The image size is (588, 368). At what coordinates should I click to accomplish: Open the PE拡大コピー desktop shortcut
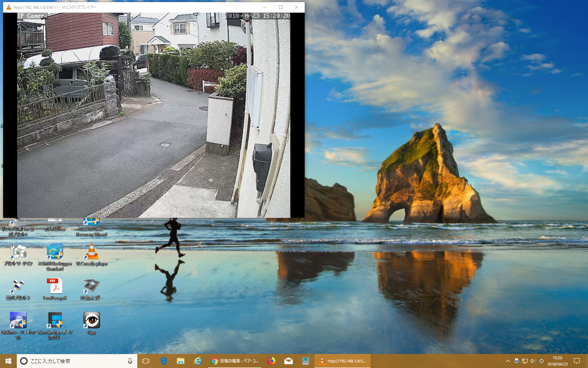click(91, 287)
